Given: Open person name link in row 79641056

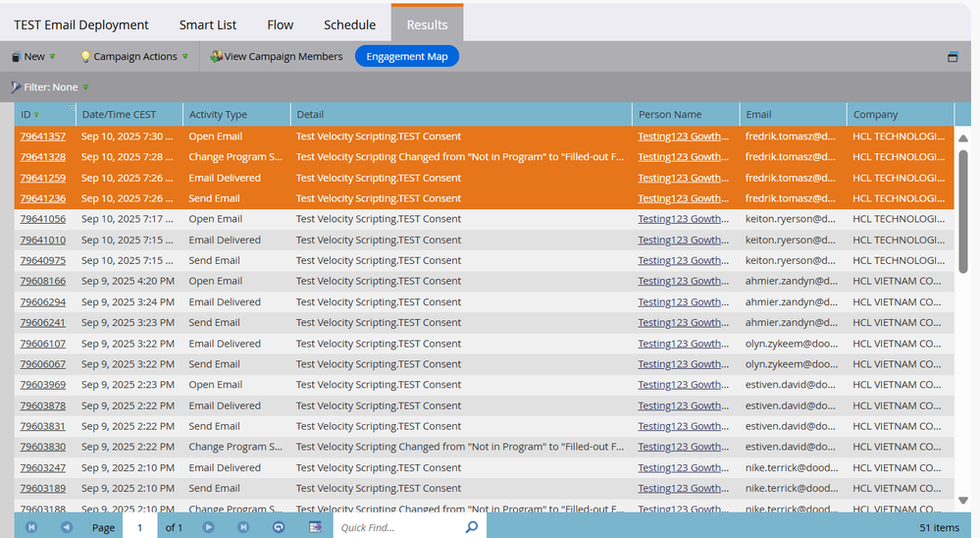Looking at the screenshot, I should [x=683, y=219].
